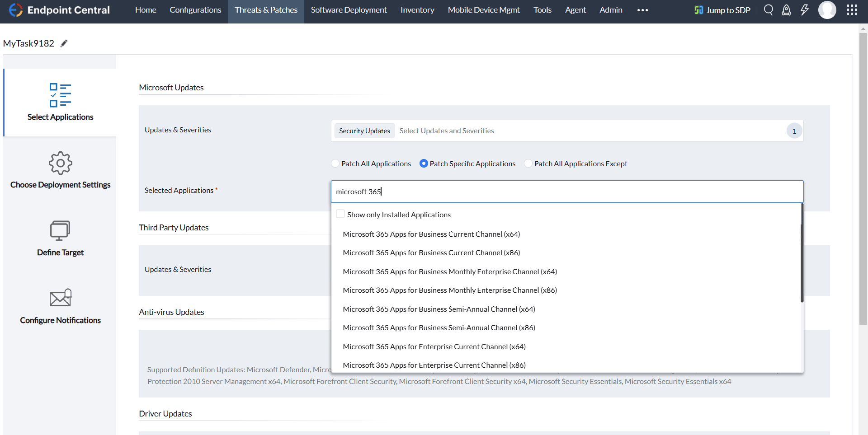
Task: Click the lightning bolt quick actions icon
Action: tap(805, 10)
